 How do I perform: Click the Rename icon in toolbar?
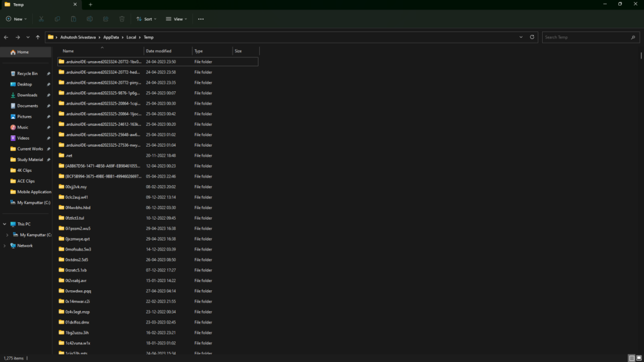tap(90, 19)
